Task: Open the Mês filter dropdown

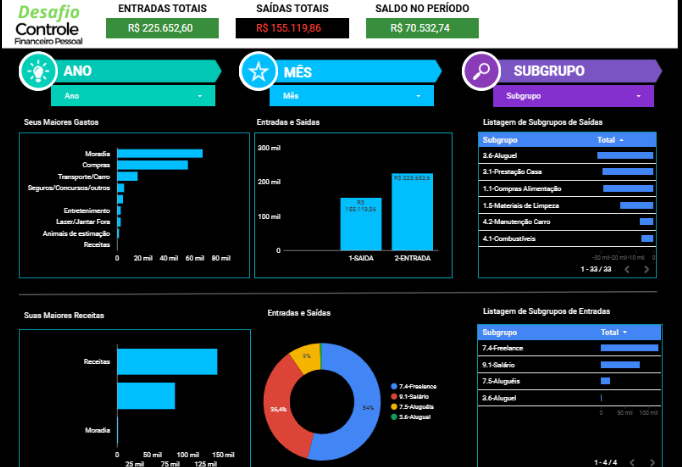Action: click(350, 96)
